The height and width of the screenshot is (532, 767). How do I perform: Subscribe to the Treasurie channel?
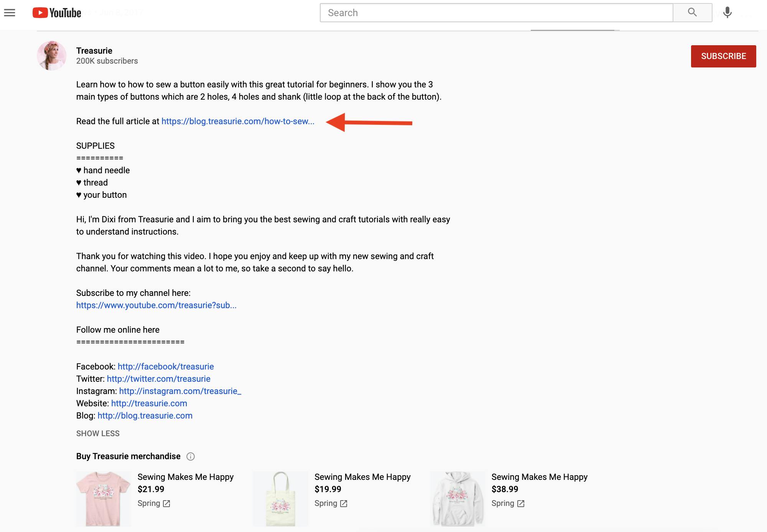(x=723, y=56)
